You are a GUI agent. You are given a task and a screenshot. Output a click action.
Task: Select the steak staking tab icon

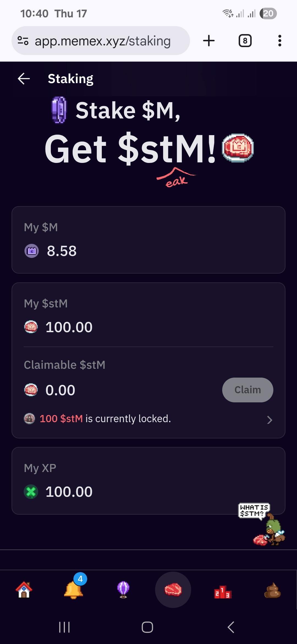point(173,590)
